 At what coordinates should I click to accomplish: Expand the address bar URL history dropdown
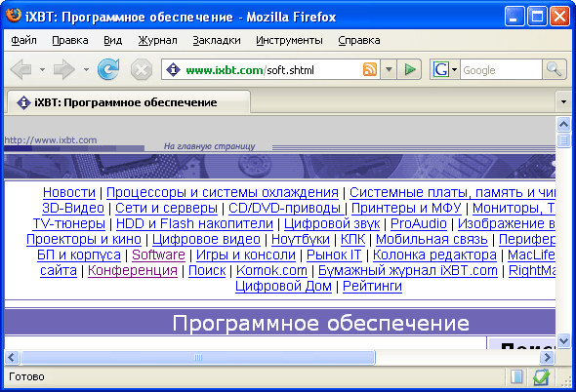point(389,69)
